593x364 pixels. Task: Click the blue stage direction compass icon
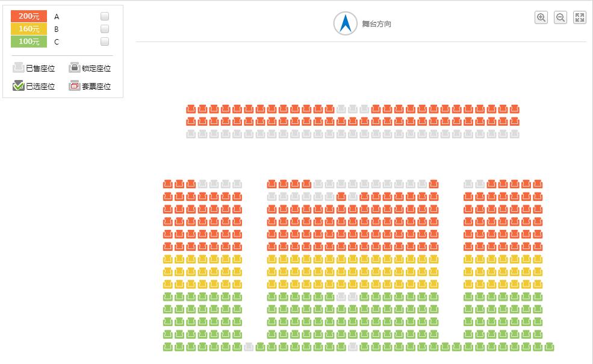[346, 23]
